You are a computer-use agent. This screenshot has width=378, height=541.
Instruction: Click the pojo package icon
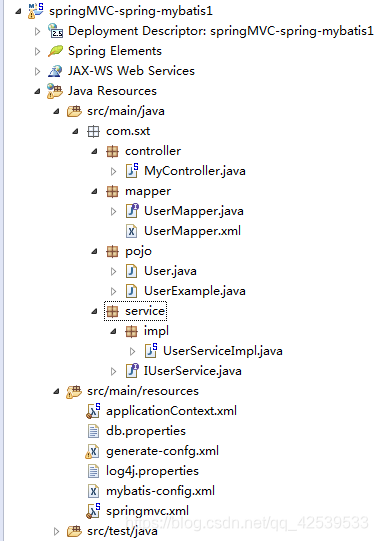pyautogui.click(x=112, y=251)
